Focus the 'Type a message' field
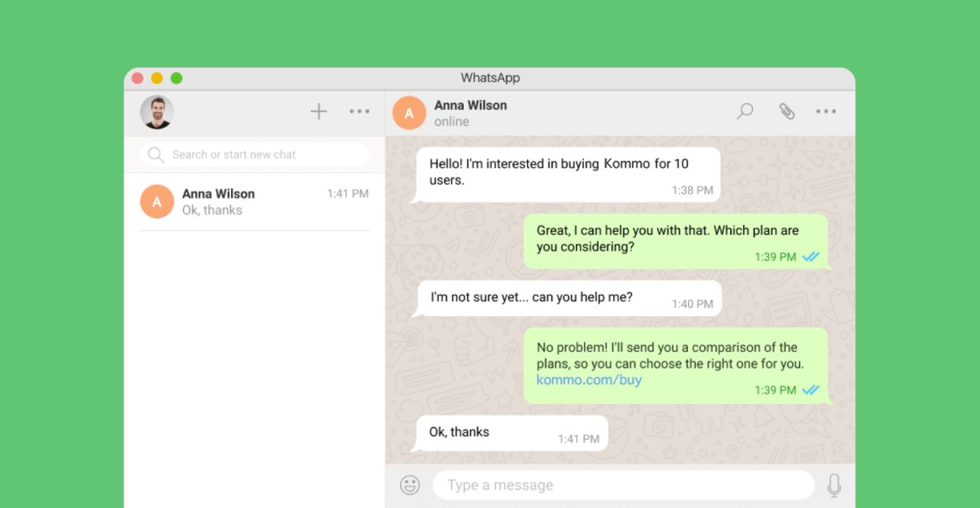980x508 pixels. pos(624,485)
